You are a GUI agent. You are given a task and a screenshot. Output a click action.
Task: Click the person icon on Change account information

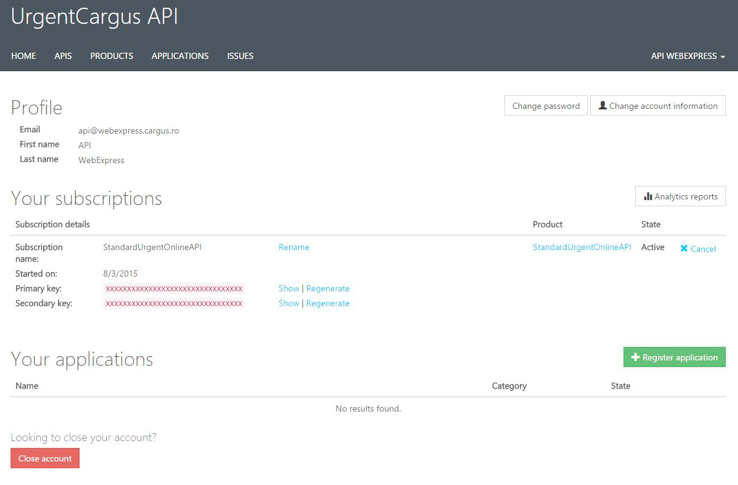coord(602,106)
